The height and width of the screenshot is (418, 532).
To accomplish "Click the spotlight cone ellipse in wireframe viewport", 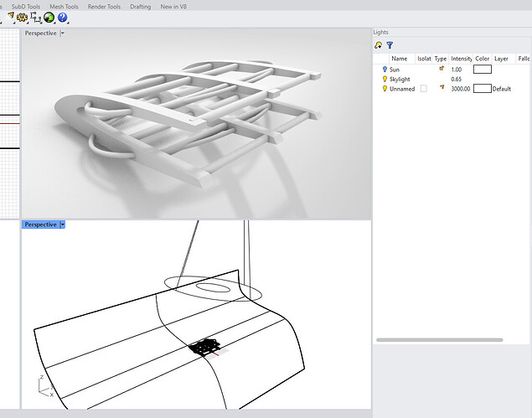I will click(213, 288).
